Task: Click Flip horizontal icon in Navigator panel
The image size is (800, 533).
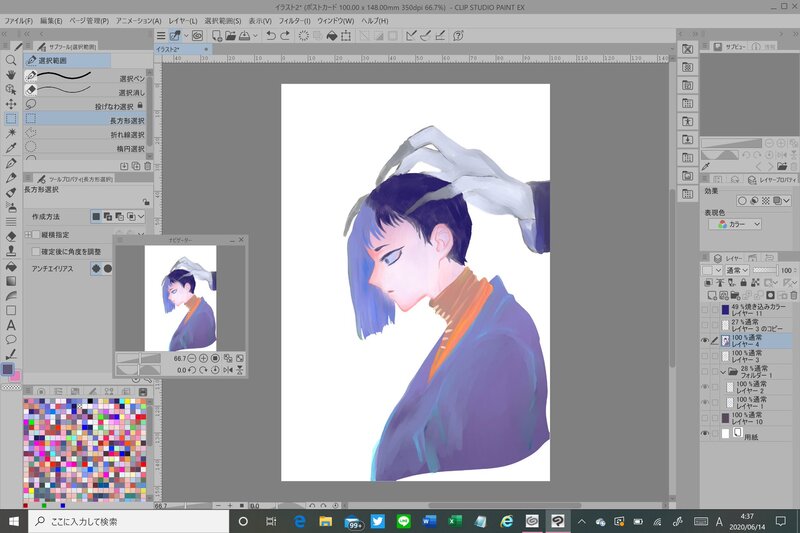Action: pyautogui.click(x=228, y=370)
